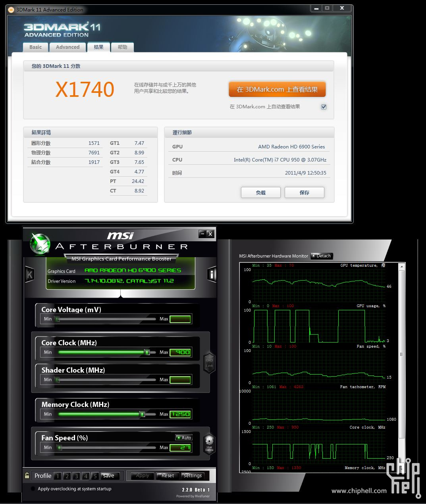
Task: Click the Core Clock slider handle
Action: [147, 352]
